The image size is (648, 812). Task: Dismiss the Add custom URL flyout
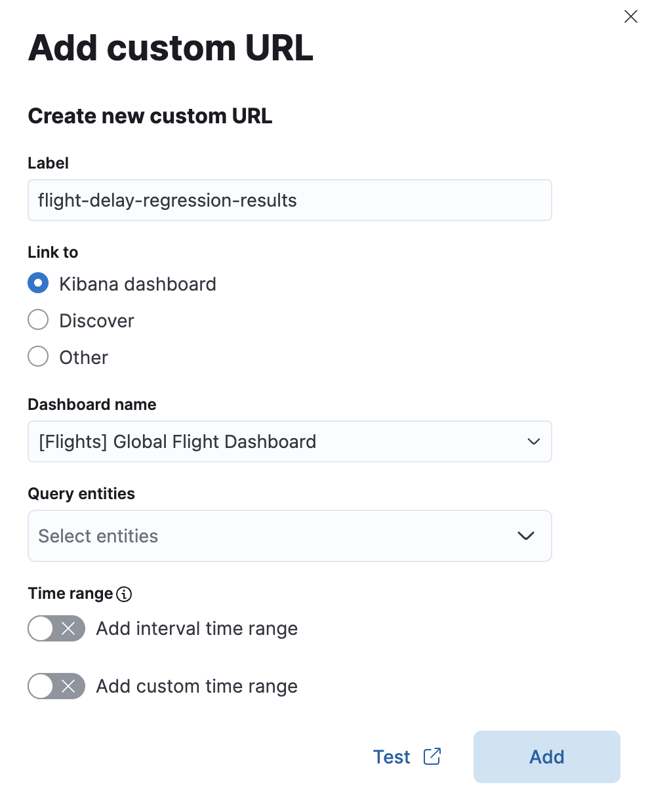631,16
